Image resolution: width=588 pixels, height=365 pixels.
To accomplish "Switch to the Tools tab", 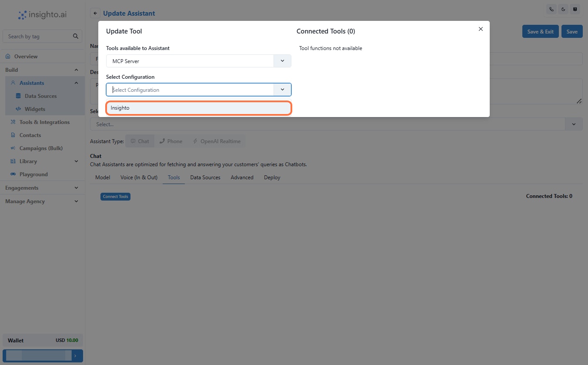I will 174,177.
